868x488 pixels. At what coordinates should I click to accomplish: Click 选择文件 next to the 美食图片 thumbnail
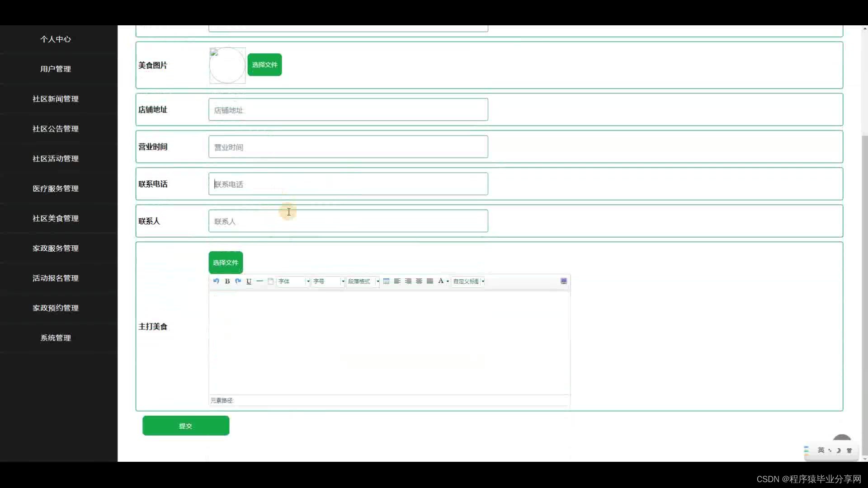264,65
